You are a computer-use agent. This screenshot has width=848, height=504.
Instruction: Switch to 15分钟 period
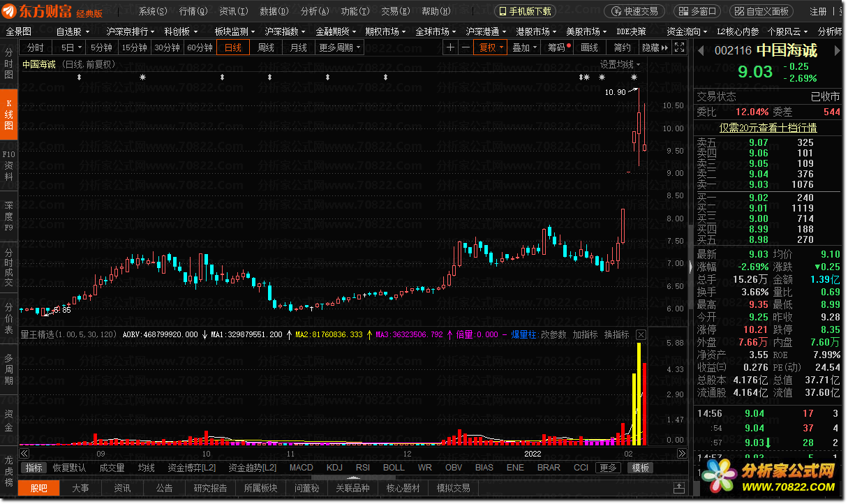(x=134, y=47)
